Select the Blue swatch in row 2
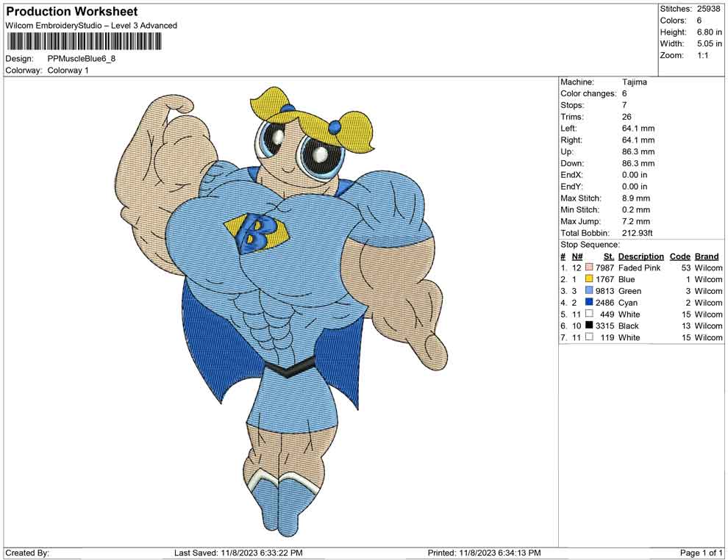 (588, 279)
